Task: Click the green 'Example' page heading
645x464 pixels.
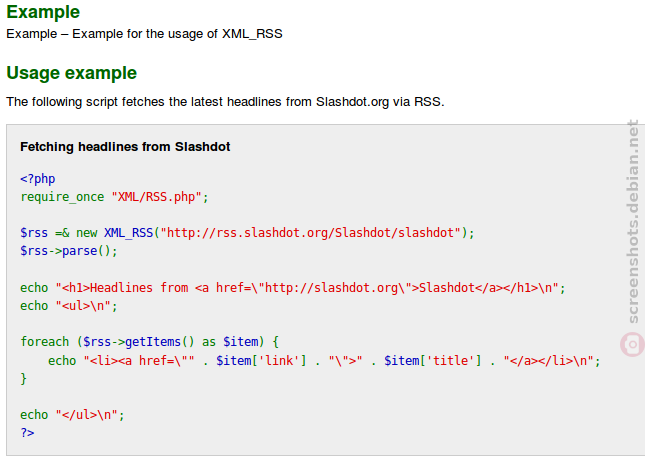Action: click(43, 12)
